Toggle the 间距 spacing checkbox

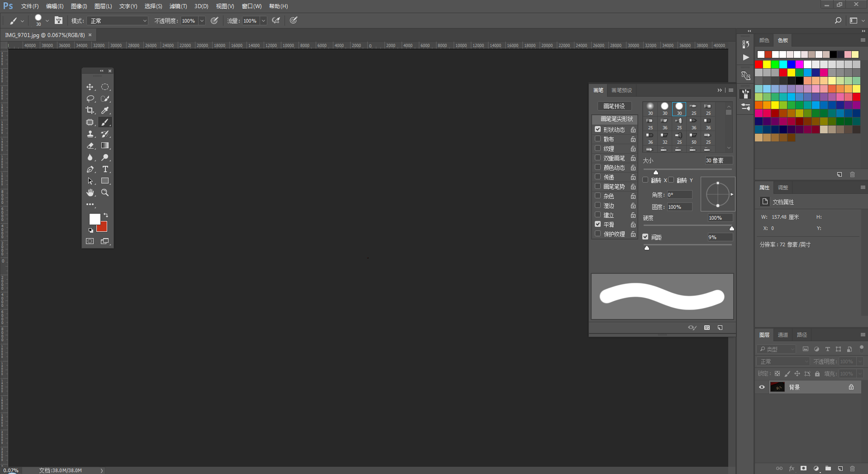(645, 237)
